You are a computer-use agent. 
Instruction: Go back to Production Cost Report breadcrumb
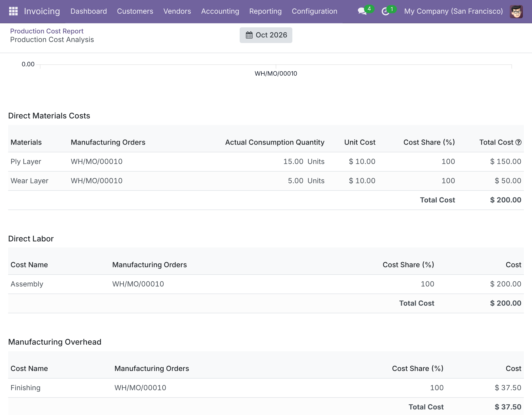[x=47, y=31]
